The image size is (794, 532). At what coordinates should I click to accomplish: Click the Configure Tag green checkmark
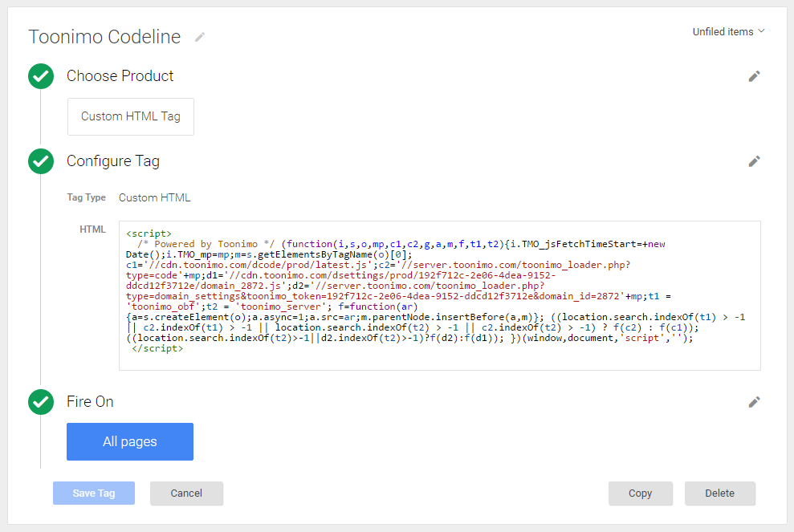(41, 161)
